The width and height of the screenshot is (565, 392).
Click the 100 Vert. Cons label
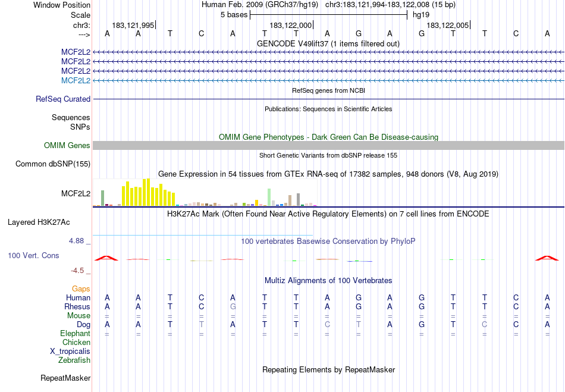point(33,255)
